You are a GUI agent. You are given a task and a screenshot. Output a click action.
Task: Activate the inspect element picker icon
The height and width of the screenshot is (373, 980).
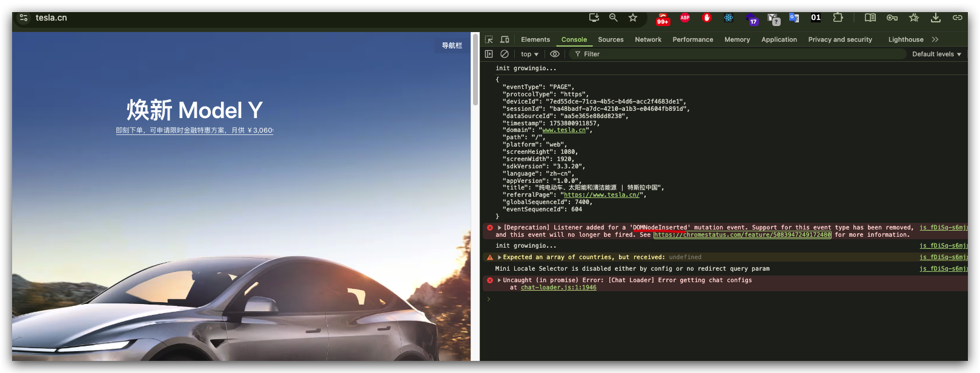(x=489, y=39)
